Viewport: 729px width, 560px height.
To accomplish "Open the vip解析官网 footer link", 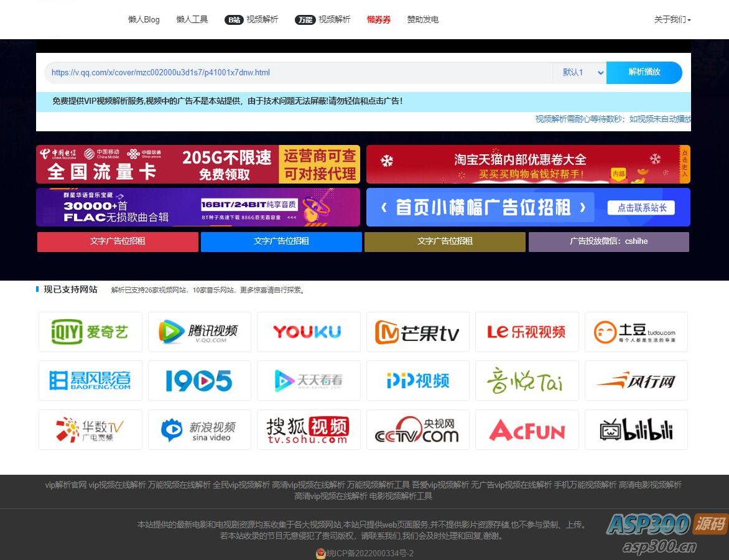I will point(66,485).
